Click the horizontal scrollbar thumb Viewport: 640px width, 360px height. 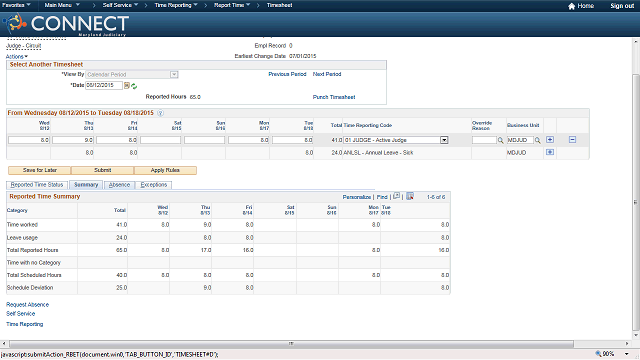(x=291, y=344)
